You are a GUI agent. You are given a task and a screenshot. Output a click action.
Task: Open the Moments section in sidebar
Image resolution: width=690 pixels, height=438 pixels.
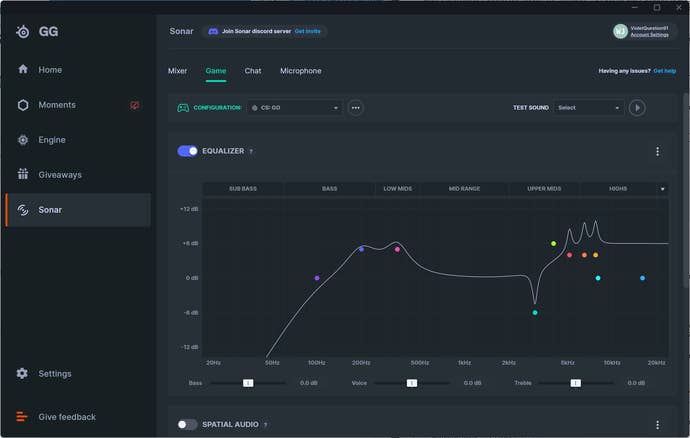pos(57,105)
